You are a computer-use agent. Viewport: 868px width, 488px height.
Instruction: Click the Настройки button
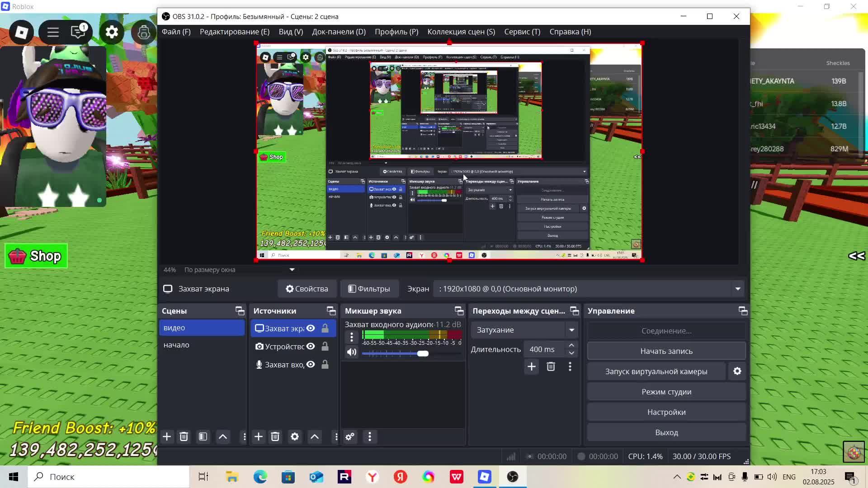tap(666, 412)
